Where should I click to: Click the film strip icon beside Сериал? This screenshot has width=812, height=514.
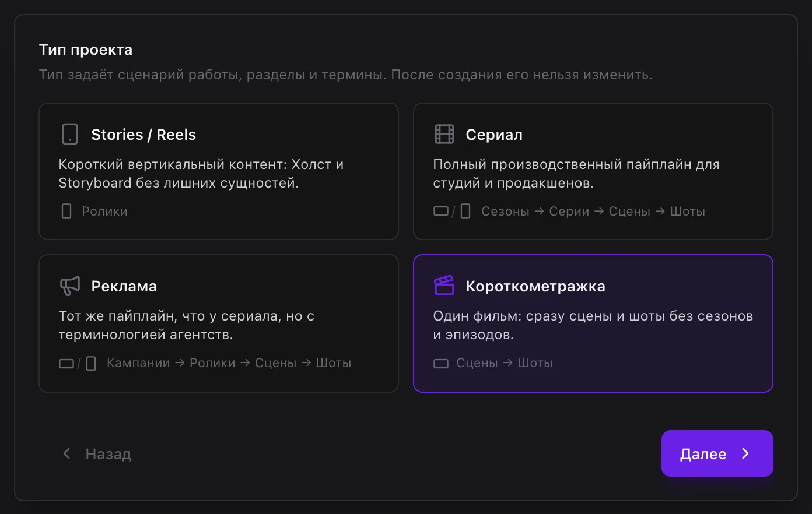point(444,134)
